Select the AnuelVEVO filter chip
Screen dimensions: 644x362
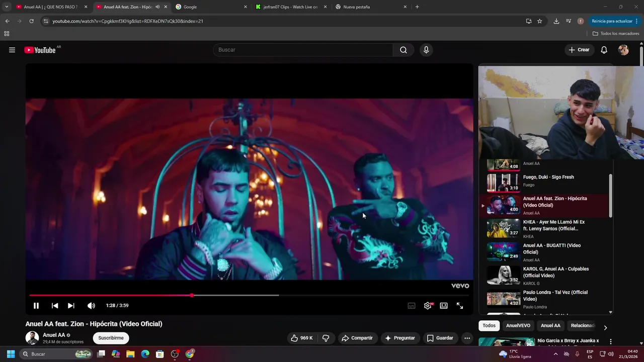coord(518,326)
